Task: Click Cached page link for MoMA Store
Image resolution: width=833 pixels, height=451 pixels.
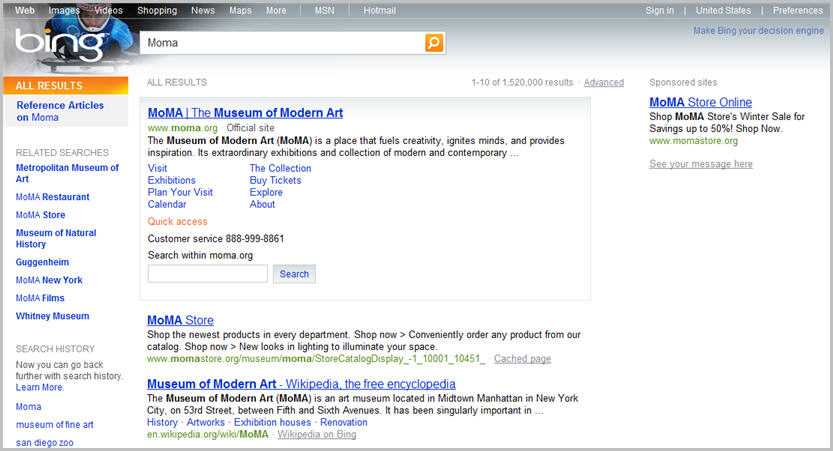Action: point(522,359)
